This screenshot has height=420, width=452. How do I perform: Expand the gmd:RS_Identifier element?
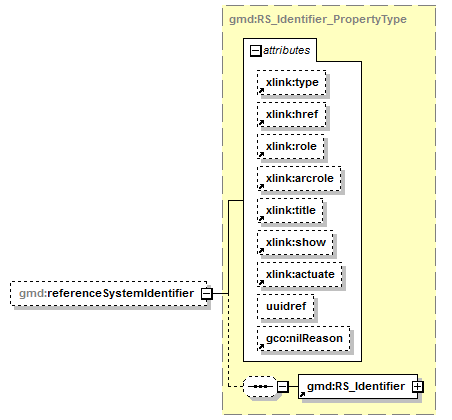click(417, 387)
